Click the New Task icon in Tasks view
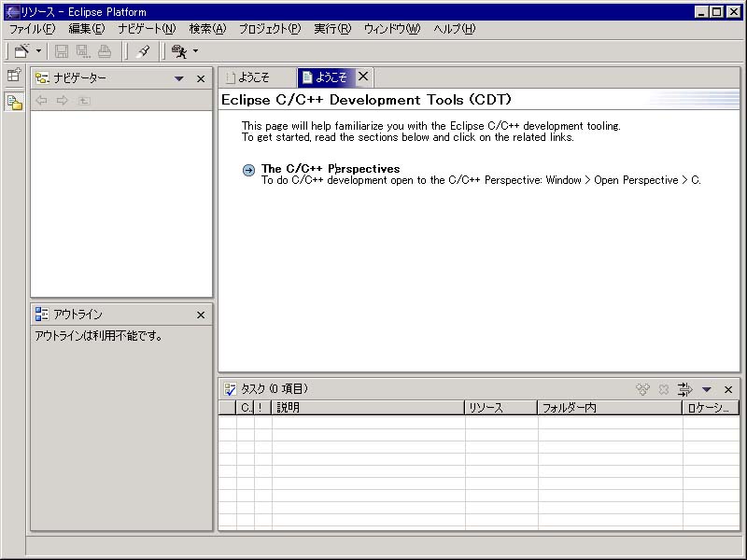Image resolution: width=747 pixels, height=560 pixels. point(642,389)
